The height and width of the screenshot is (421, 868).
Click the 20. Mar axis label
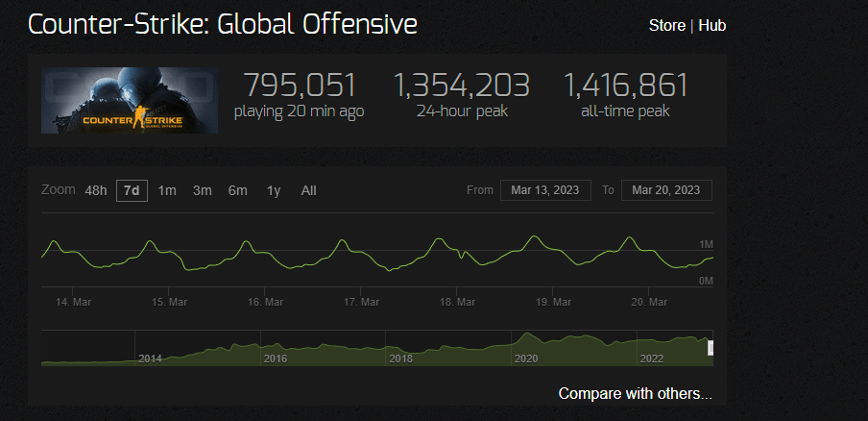(649, 303)
